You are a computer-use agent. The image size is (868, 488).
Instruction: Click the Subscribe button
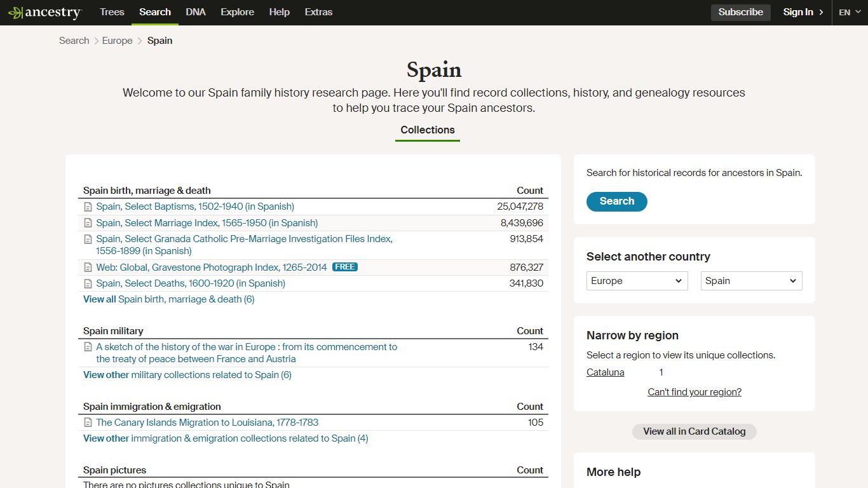click(741, 12)
